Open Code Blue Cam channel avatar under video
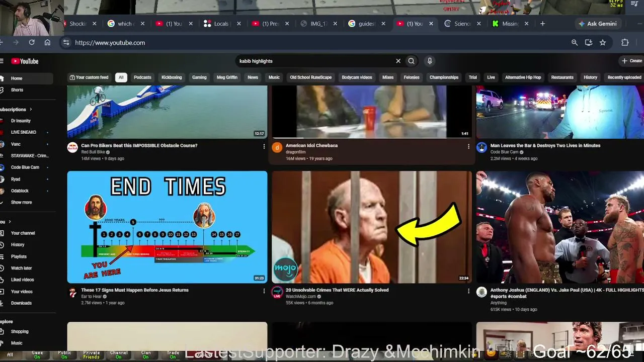The height and width of the screenshot is (362, 644). click(482, 147)
